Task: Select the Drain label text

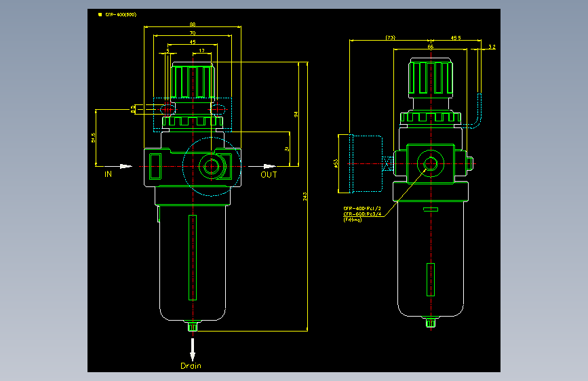Action: click(x=191, y=365)
